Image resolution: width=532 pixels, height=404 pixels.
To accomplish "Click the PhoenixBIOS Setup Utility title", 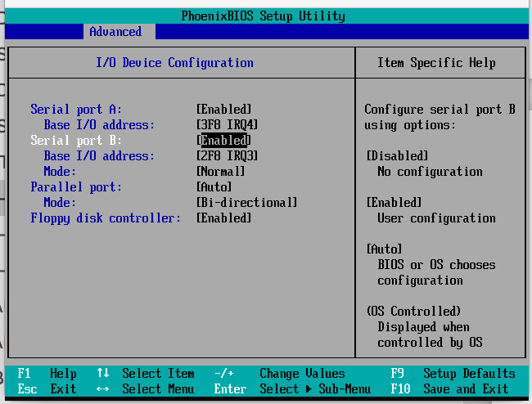I will click(x=263, y=16).
